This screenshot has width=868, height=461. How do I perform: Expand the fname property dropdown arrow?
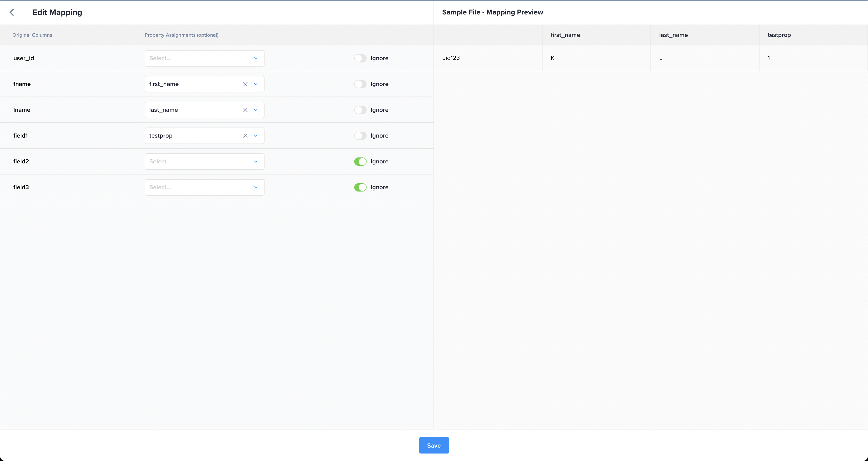[x=256, y=84]
